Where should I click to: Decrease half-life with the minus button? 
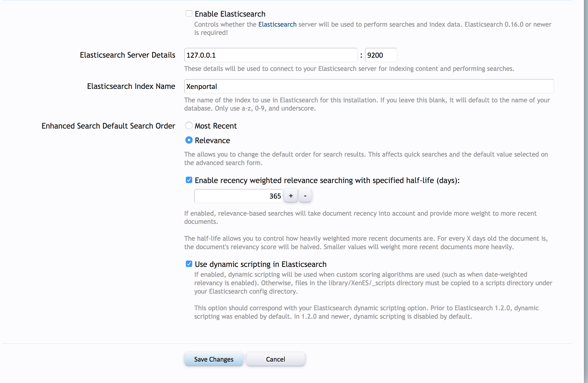pos(305,196)
